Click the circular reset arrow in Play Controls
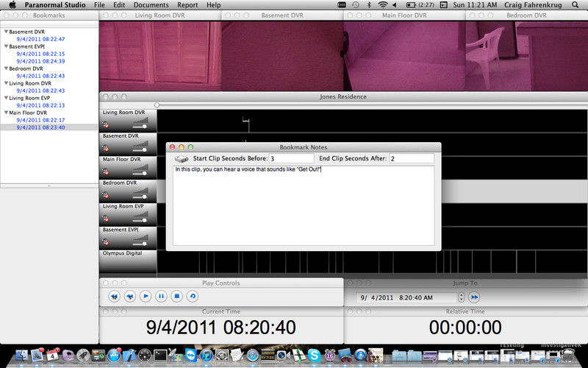 tap(193, 297)
